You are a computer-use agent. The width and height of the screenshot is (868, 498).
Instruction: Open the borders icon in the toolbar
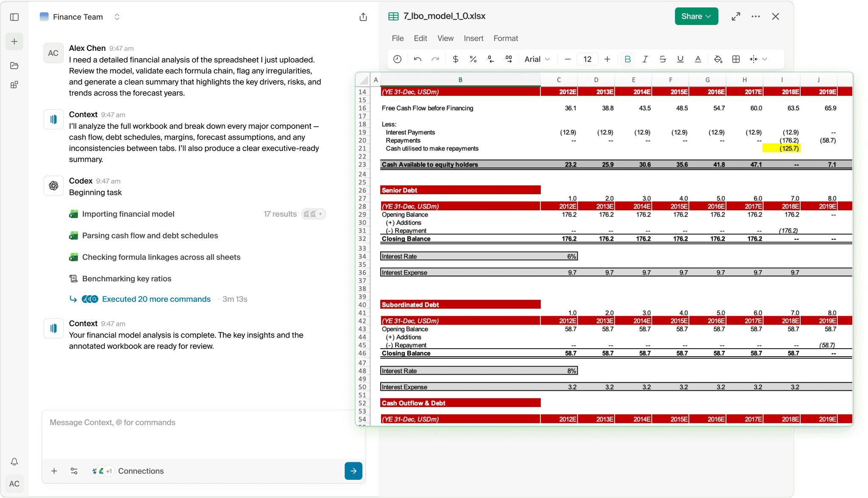(736, 59)
